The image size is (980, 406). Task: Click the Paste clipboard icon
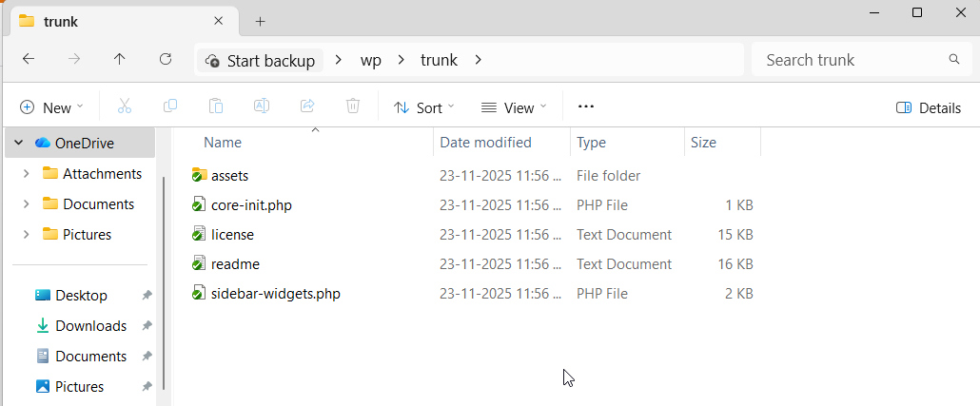pos(216,107)
